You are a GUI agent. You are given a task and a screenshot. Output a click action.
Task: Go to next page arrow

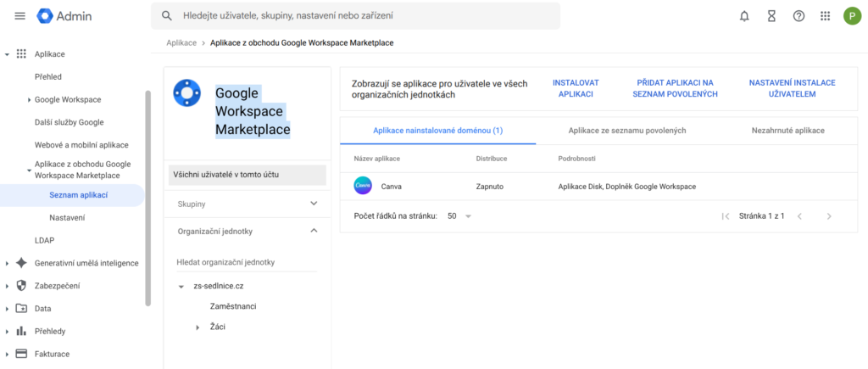point(829,216)
